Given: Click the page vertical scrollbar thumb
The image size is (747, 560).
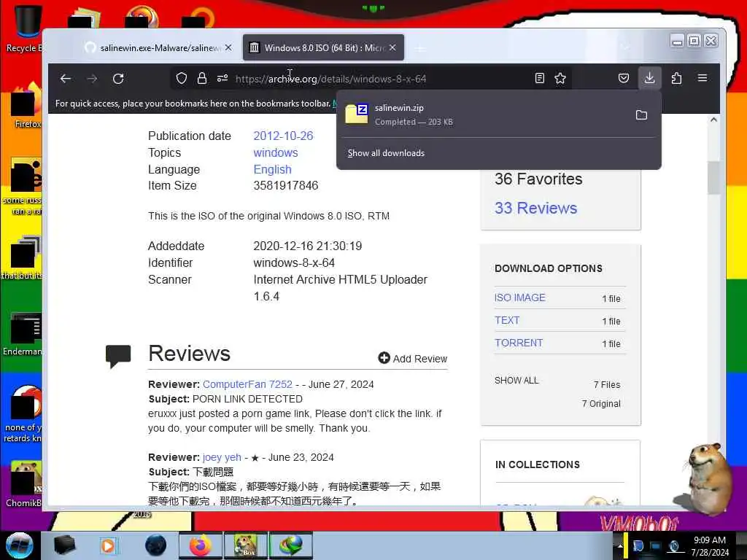Looking at the screenshot, I should point(713,177).
